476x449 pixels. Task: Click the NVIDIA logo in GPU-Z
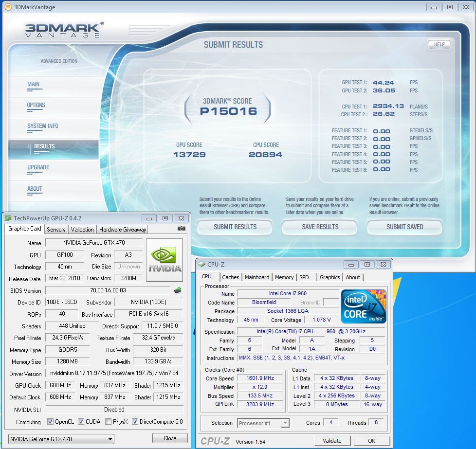tap(165, 260)
